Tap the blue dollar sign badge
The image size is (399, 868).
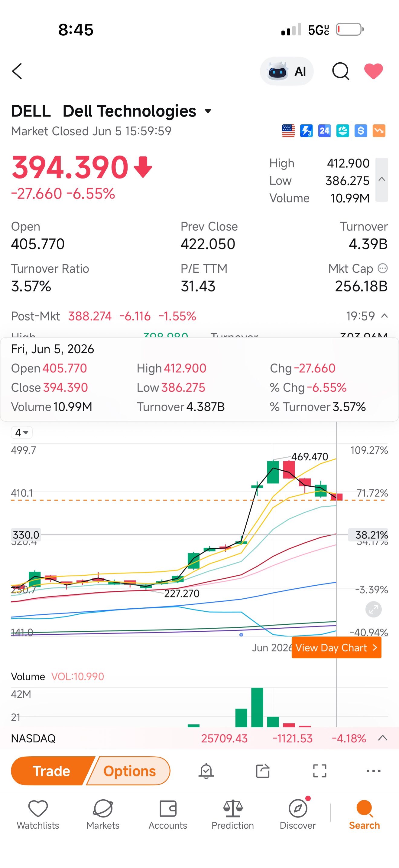[x=361, y=131]
